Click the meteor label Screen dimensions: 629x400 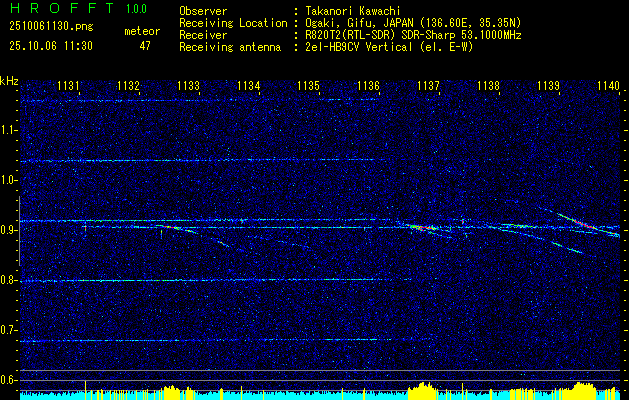pos(142,31)
